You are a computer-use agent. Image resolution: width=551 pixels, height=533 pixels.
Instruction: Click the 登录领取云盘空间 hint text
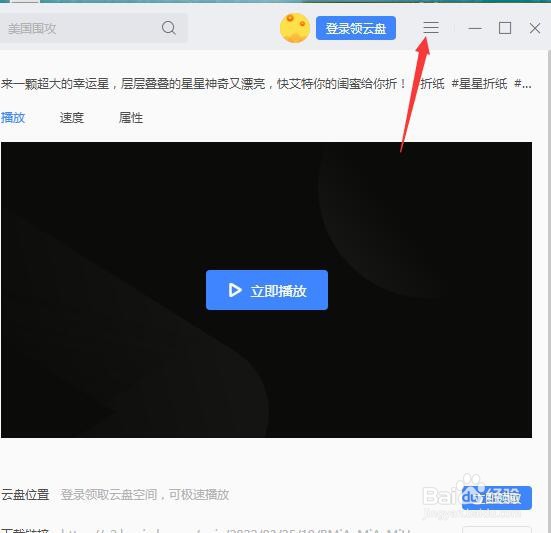144,495
